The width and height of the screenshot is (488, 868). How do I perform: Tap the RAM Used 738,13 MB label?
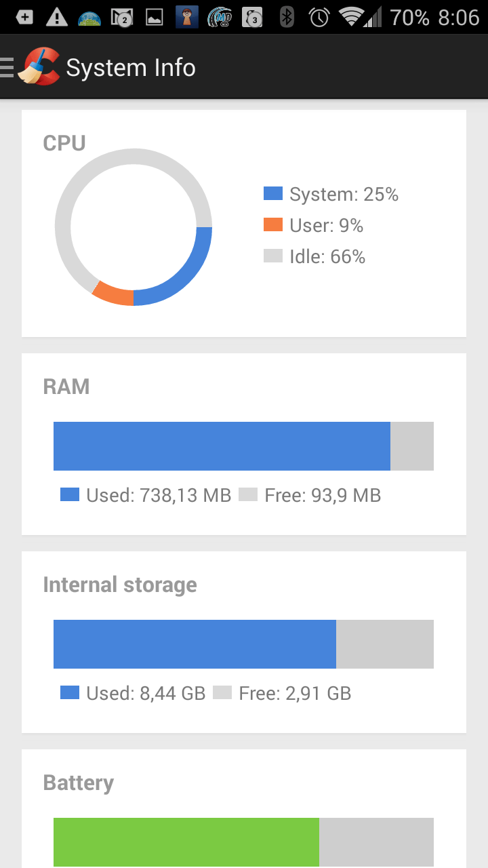click(x=159, y=495)
